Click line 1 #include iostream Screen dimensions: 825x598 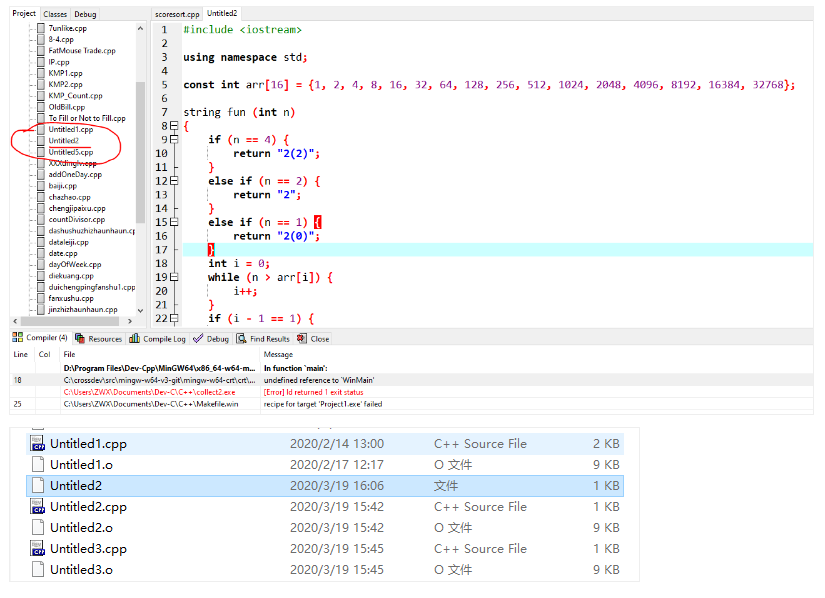point(242,29)
